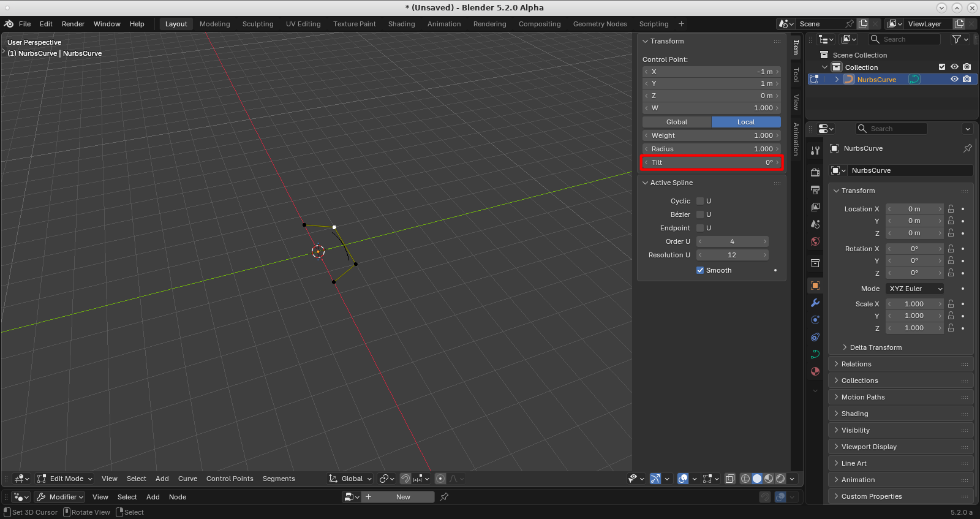
Task: Hide NurbsCurve in viewport via eye icon
Action: (954, 79)
